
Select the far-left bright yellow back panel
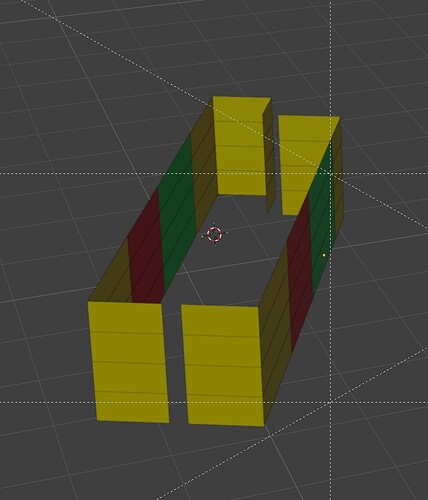pyautogui.click(x=241, y=146)
